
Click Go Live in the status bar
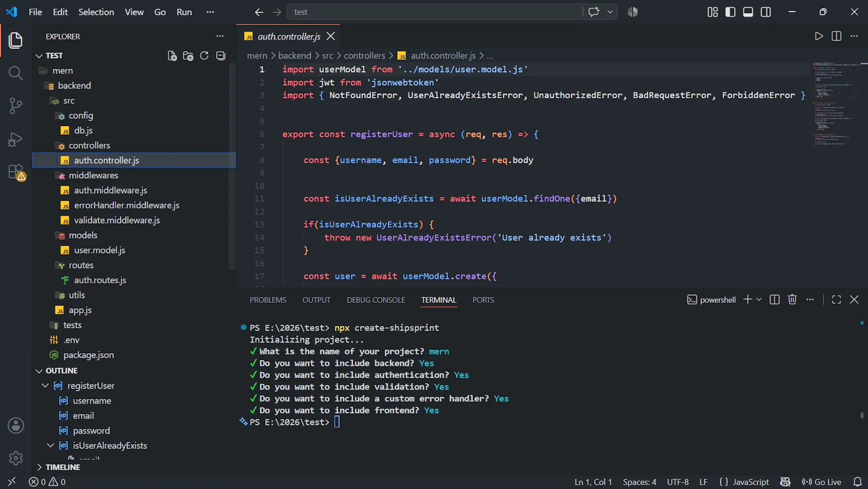pyautogui.click(x=821, y=482)
